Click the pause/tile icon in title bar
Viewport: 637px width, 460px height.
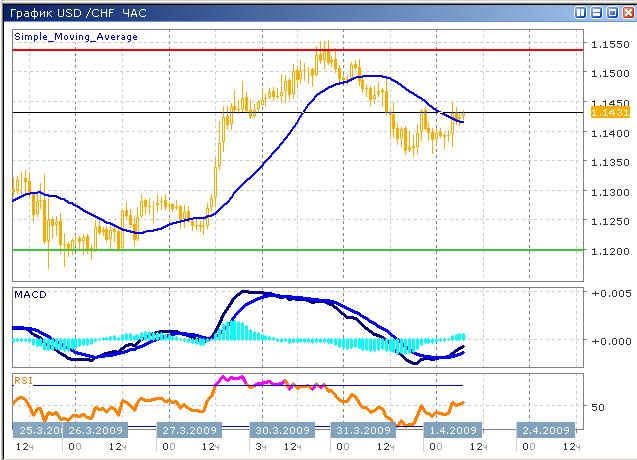(x=582, y=13)
